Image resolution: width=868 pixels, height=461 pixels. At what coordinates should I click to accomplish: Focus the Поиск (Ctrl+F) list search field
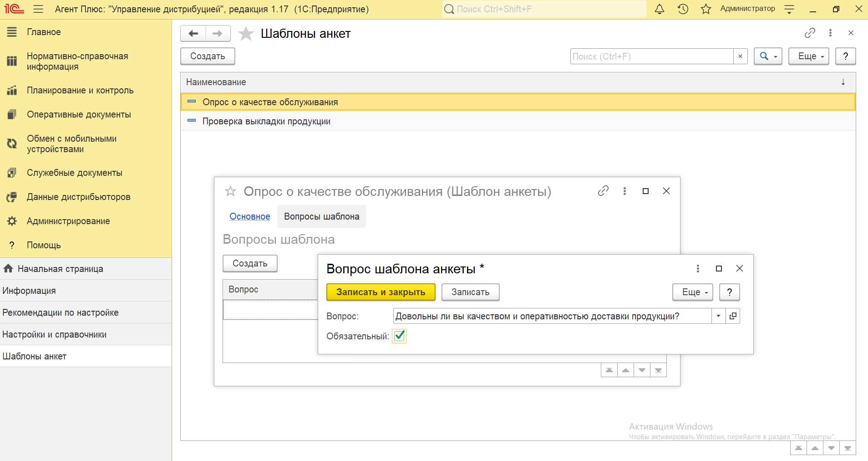651,56
